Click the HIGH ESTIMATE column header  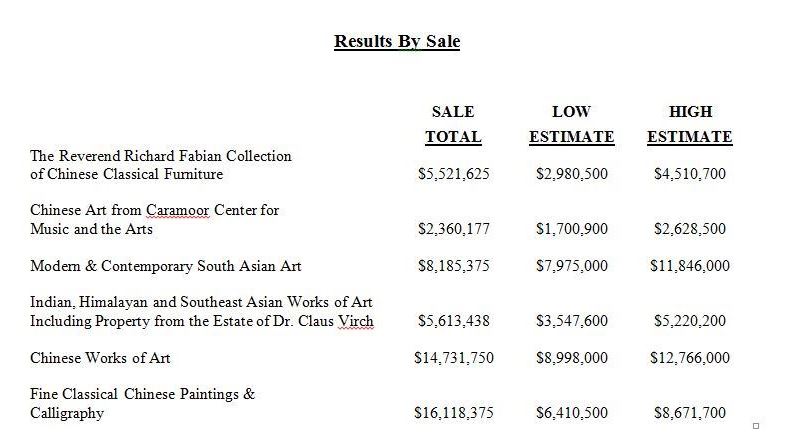(x=689, y=124)
